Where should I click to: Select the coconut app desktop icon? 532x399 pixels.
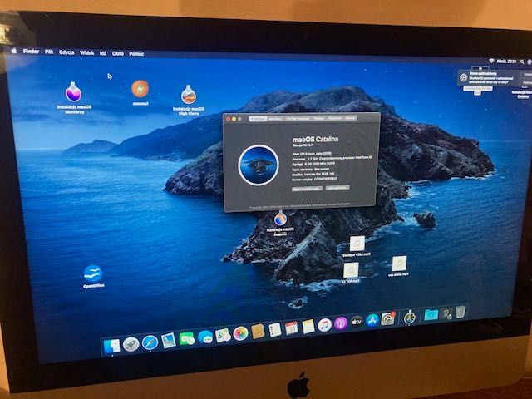pos(140,92)
